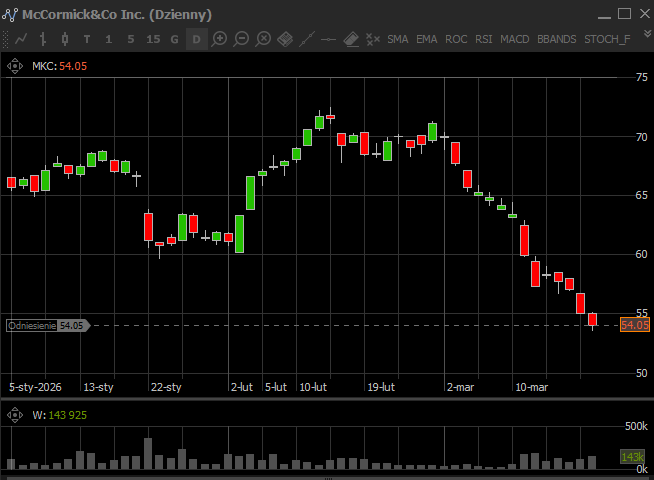654x480 pixels.
Task: Toggle tick interval T button
Action: coord(87,39)
